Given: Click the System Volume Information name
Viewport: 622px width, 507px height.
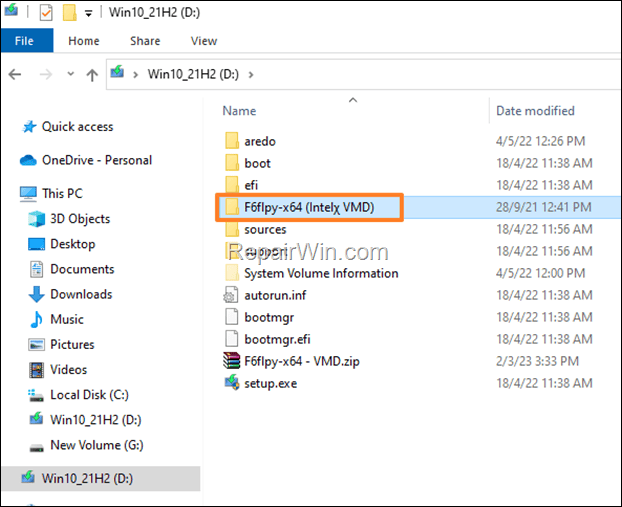Looking at the screenshot, I should click(321, 273).
